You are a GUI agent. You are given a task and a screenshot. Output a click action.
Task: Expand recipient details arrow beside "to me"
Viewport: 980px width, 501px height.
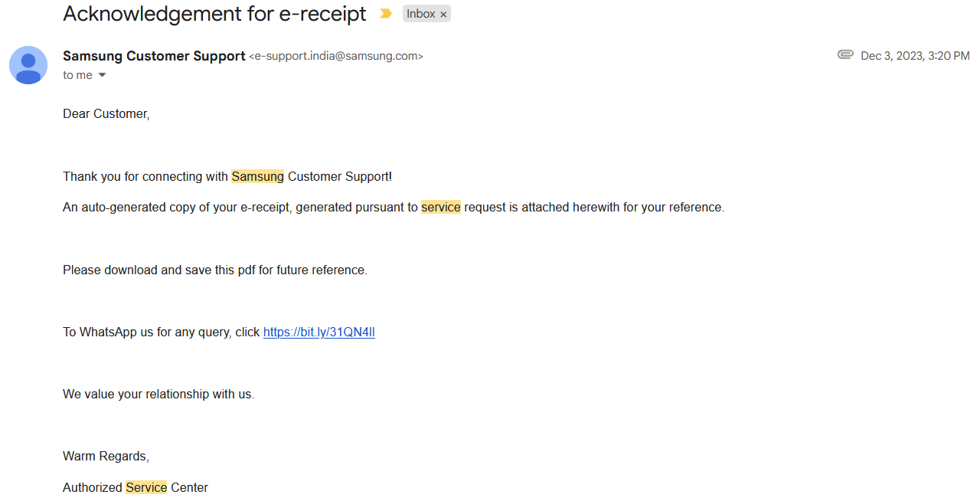coord(102,75)
